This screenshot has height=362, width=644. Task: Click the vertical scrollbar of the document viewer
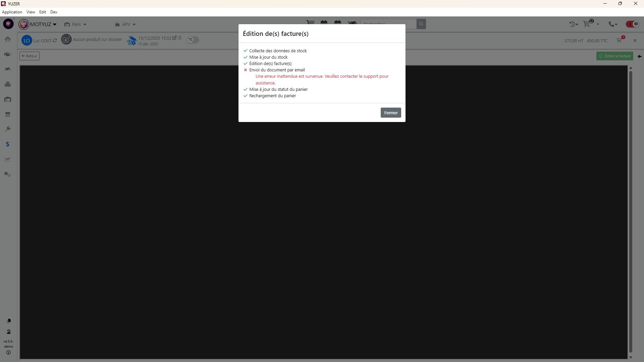coord(631,211)
